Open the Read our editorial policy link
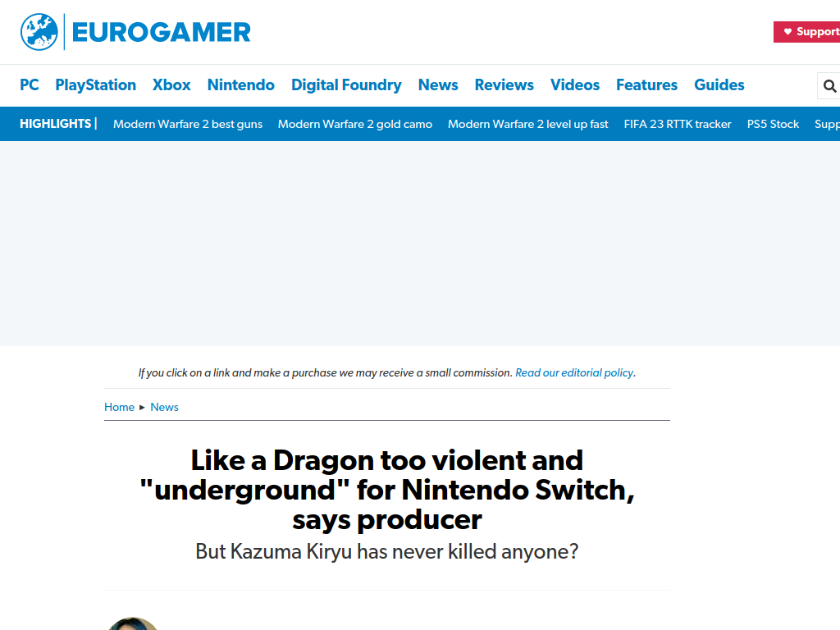The width and height of the screenshot is (840, 630). click(574, 373)
